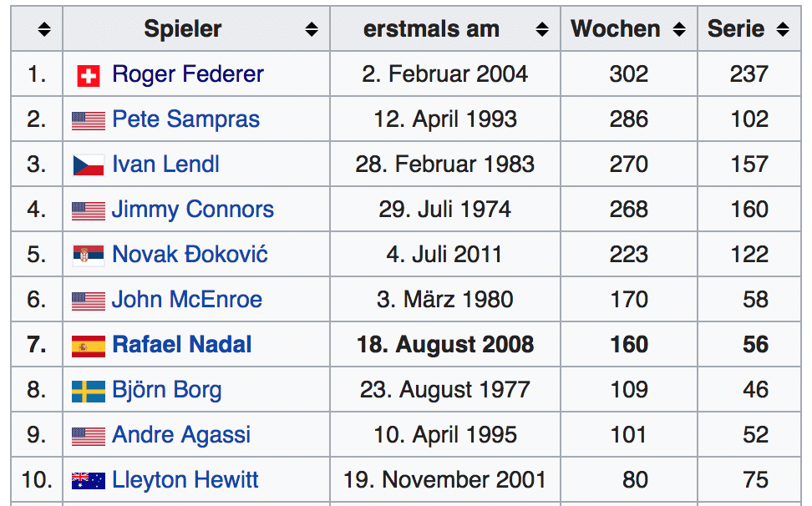This screenshot has height=506, width=812.
Task: Sort by Serie column
Action: (783, 29)
